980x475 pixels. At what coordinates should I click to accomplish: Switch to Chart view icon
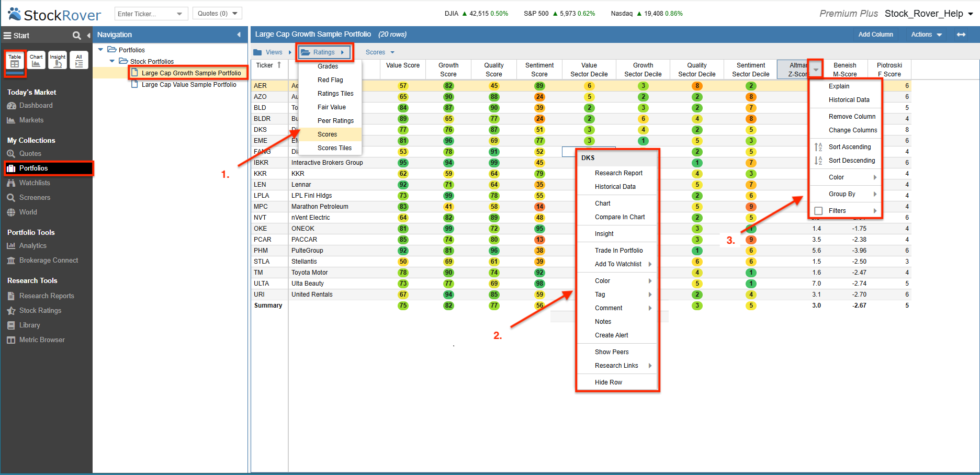point(36,61)
